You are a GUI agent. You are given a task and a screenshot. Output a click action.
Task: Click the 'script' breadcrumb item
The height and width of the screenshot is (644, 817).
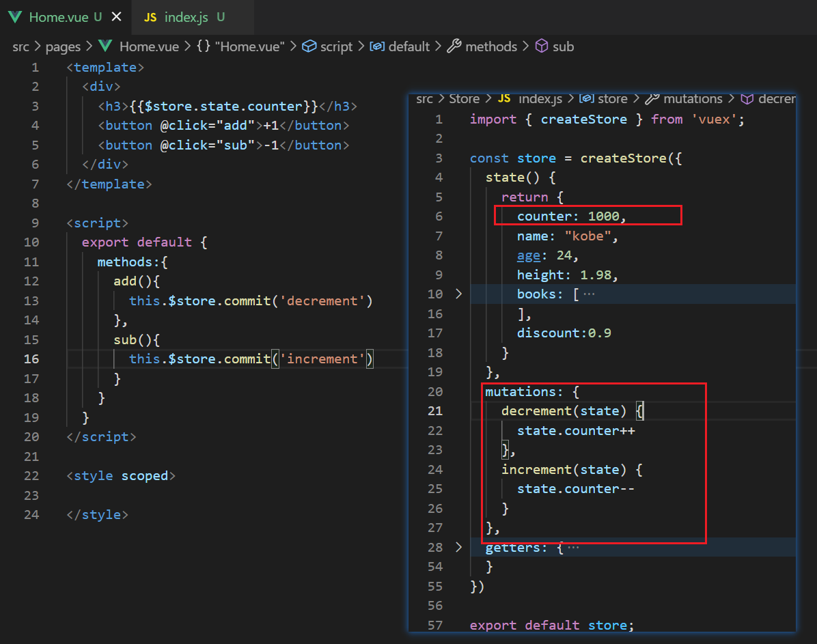(336, 47)
